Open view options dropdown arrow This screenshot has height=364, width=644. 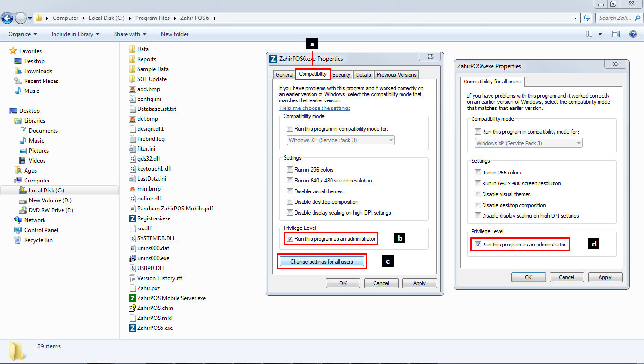600,34
